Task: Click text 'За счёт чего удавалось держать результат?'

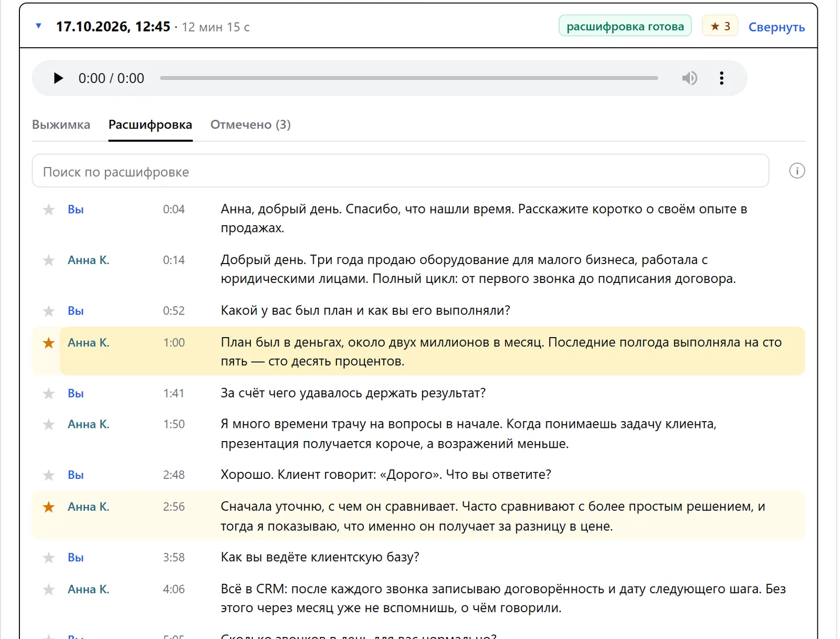Action: point(353,393)
